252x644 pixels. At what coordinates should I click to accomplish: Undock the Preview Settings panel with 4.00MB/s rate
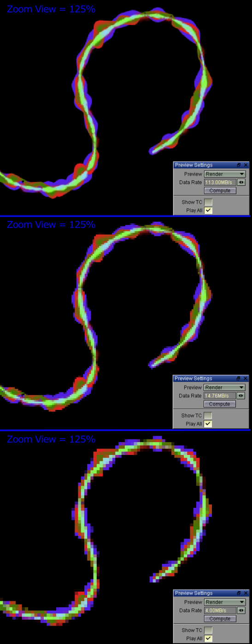pyautogui.click(x=239, y=593)
